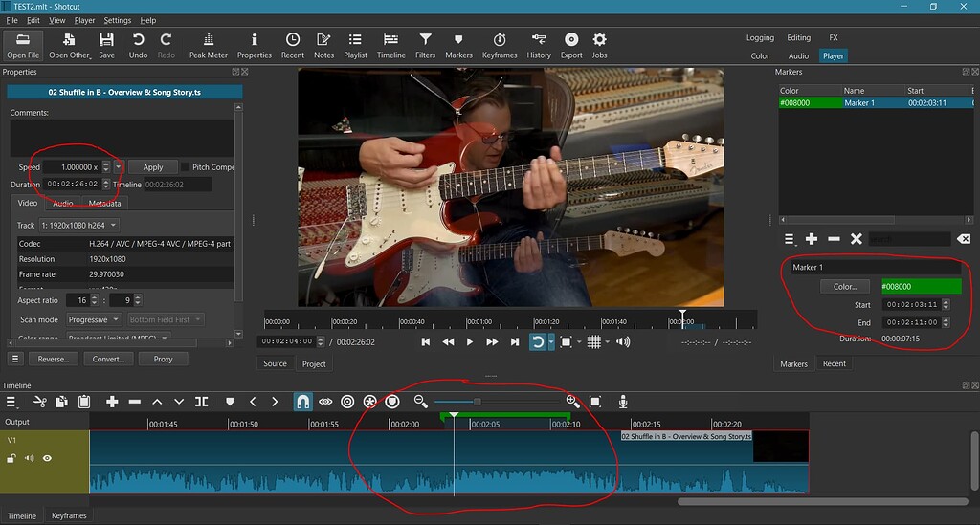The height and width of the screenshot is (525, 980).
Task: Hide the V1 track with eye icon
Action: (x=47, y=458)
